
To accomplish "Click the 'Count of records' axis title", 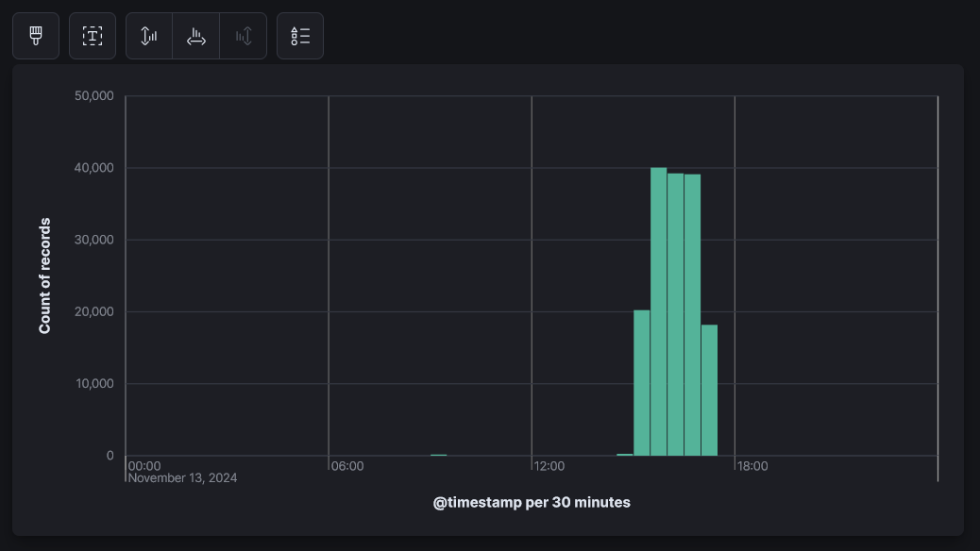I will coord(44,275).
